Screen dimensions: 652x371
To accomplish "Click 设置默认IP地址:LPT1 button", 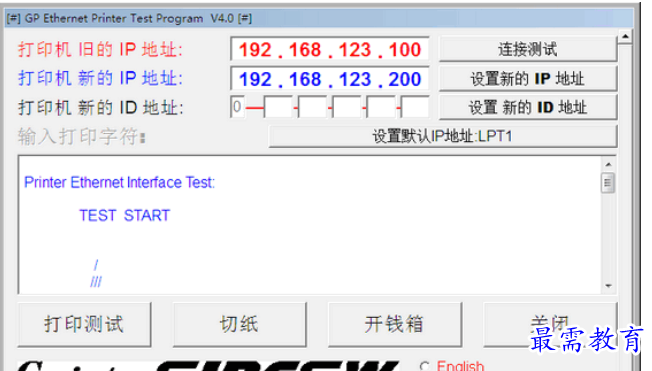I will (442, 136).
